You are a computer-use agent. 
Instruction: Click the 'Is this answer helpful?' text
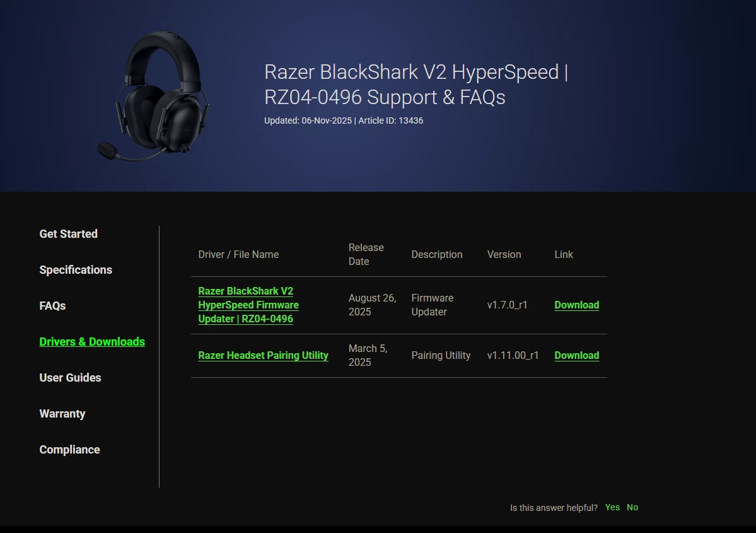click(x=554, y=508)
